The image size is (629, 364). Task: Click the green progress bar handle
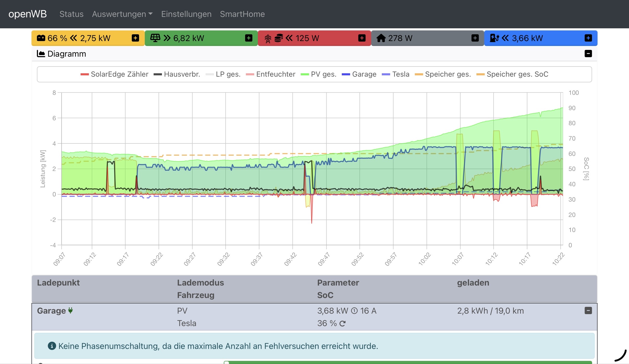226,362
